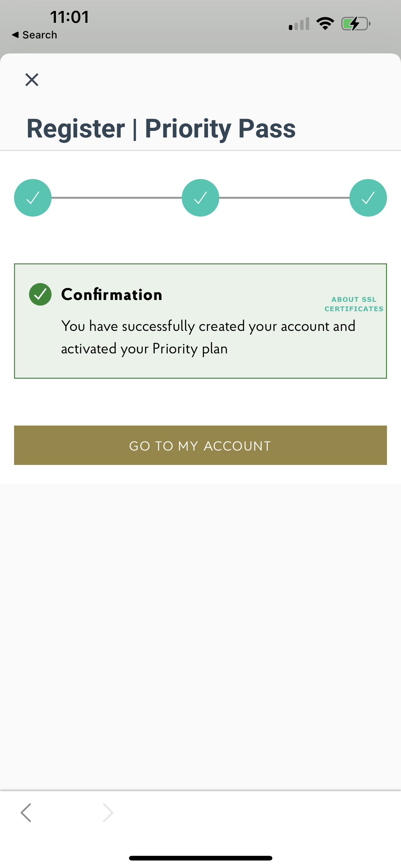Click the first completed step circle
The height and width of the screenshot is (868, 401).
pos(33,198)
